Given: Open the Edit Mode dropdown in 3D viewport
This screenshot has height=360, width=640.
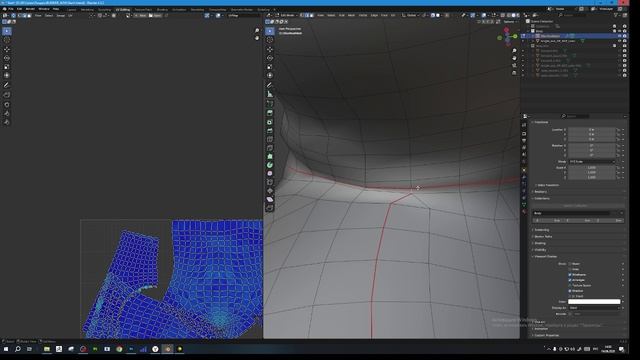Looking at the screenshot, I should click(x=287, y=15).
